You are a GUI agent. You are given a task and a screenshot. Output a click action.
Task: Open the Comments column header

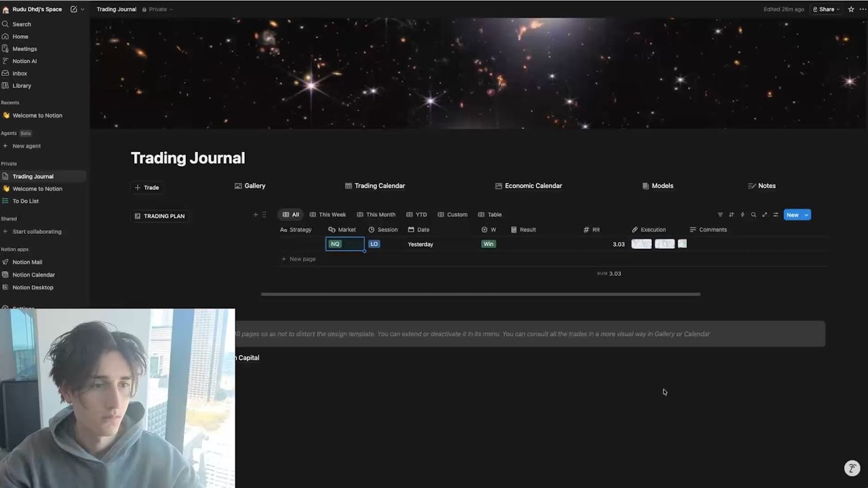point(708,230)
